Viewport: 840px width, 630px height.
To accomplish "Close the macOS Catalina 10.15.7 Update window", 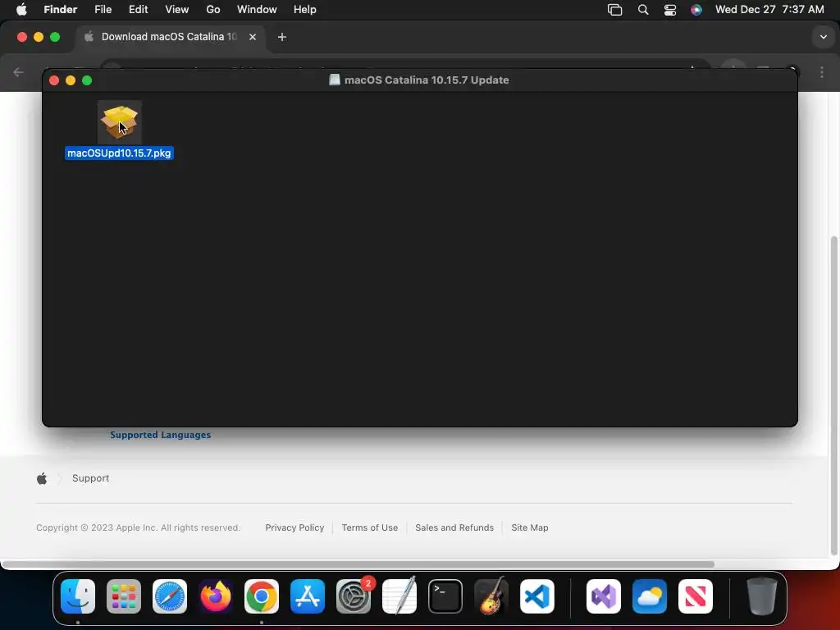I will click(54, 80).
